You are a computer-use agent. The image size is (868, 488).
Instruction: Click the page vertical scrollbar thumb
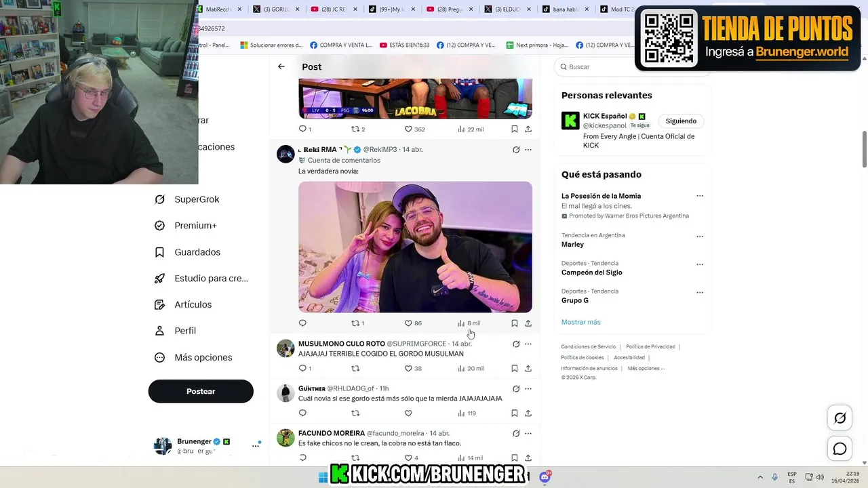click(864, 149)
